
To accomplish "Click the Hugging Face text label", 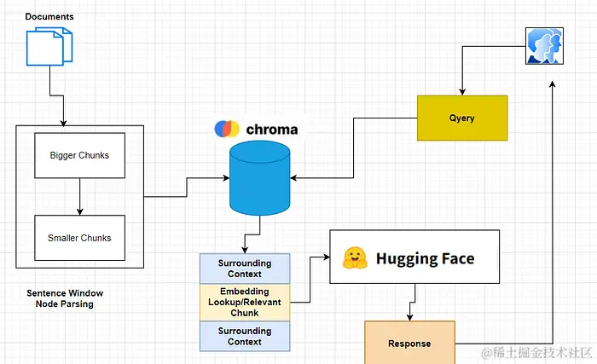I will coord(426,258).
